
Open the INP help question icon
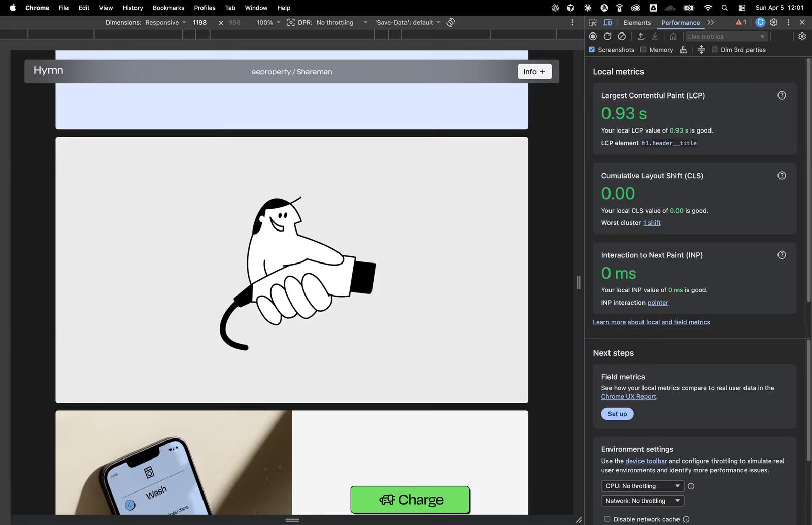[x=782, y=255]
